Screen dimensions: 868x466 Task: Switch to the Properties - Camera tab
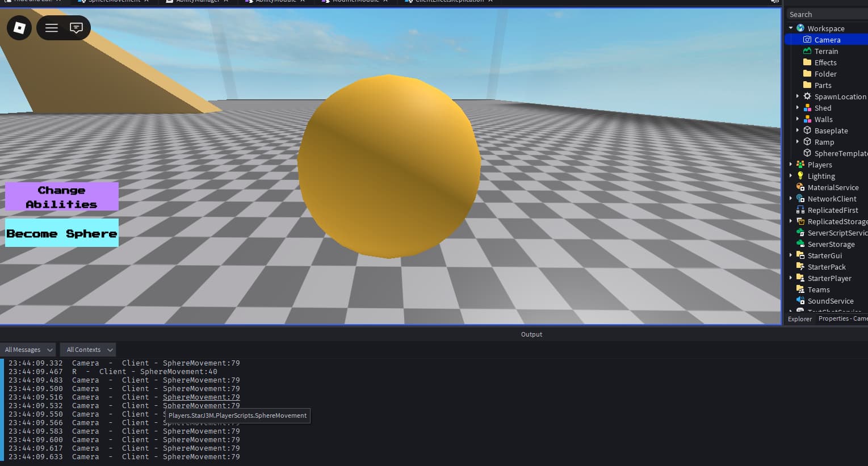[842, 319]
